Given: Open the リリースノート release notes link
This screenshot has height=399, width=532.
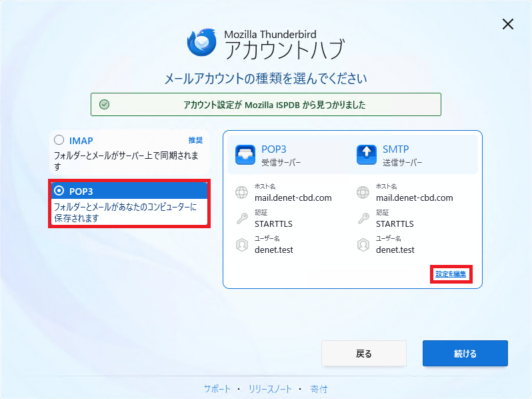Looking at the screenshot, I should click(270, 389).
